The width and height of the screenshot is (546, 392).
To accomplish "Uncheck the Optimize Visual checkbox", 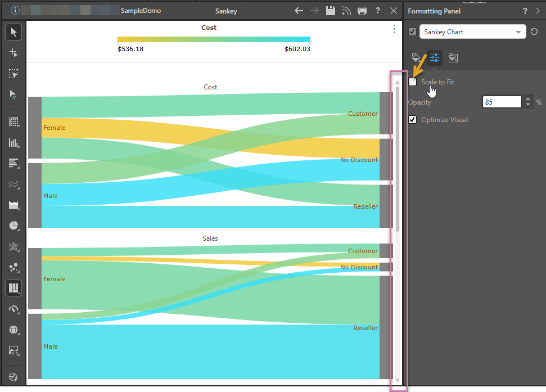I will tap(412, 120).
